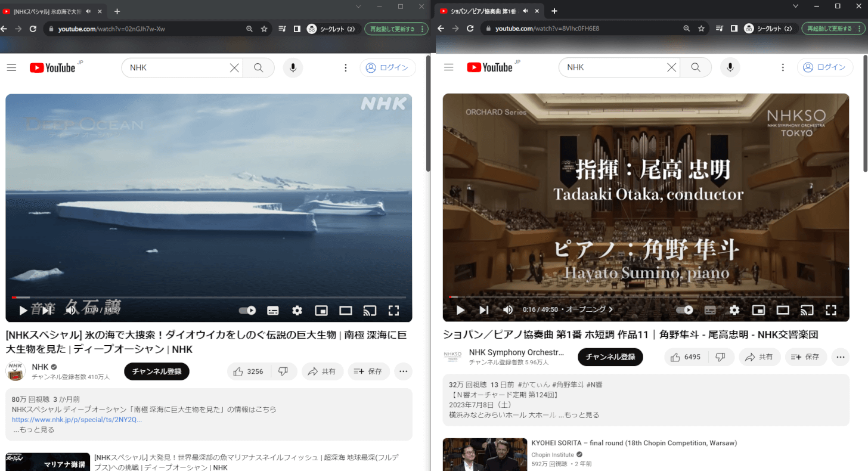Open NHK Symphony Orchestra channel name link
This screenshot has width=868, height=471.
pos(516,352)
